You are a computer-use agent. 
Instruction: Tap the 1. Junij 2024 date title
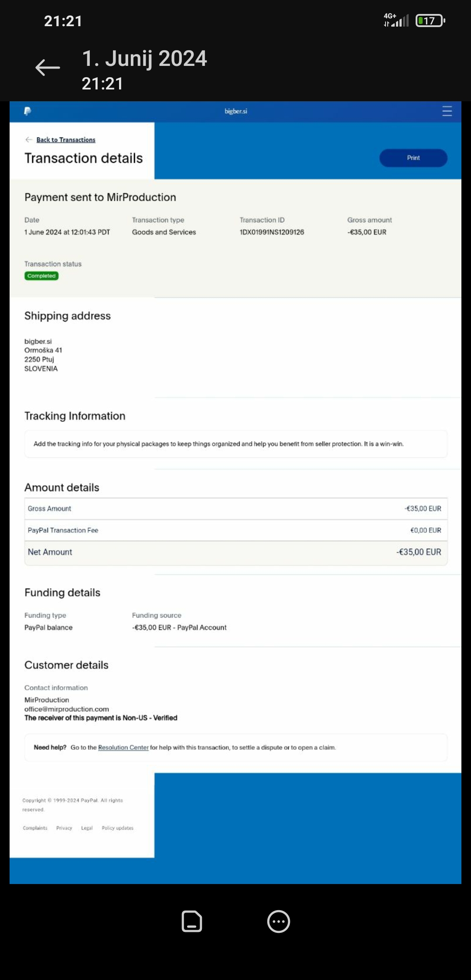click(x=144, y=58)
